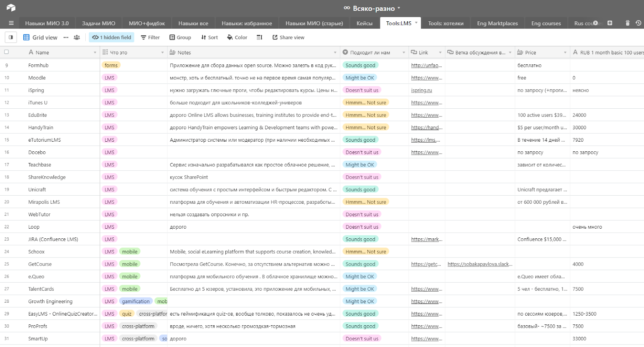The height and width of the screenshot is (347, 644).
Task: Expand the Name column dropdown arrow
Action: pyautogui.click(x=95, y=53)
